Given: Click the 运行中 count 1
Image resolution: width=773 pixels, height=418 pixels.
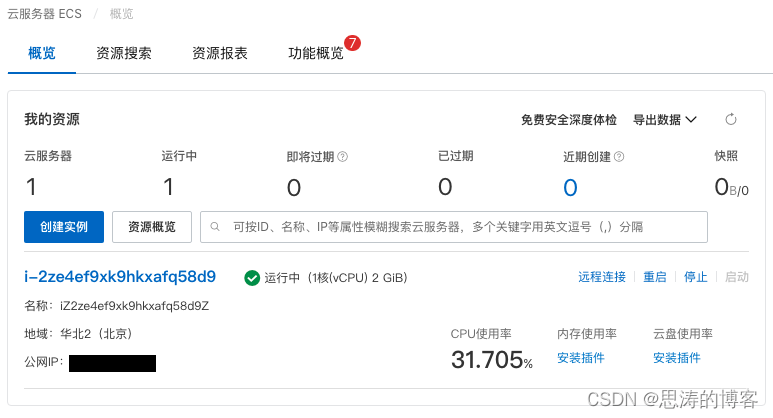Looking at the screenshot, I should tap(168, 187).
